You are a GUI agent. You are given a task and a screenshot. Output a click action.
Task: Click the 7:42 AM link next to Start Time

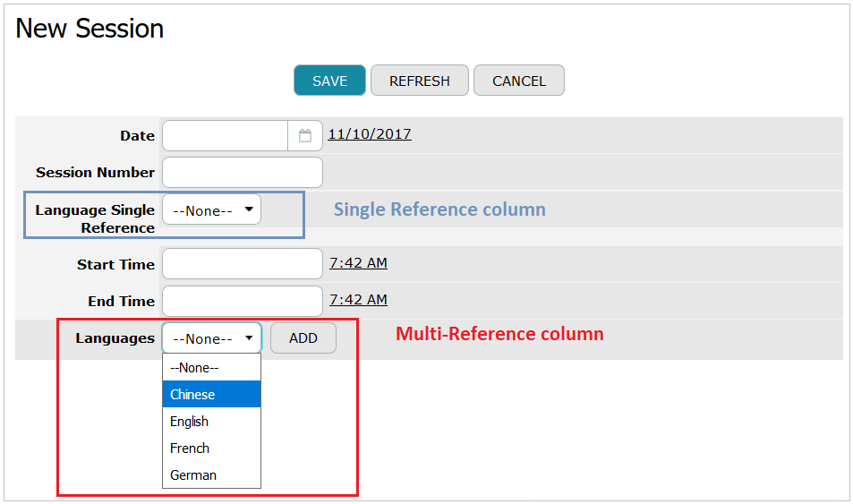[359, 263]
